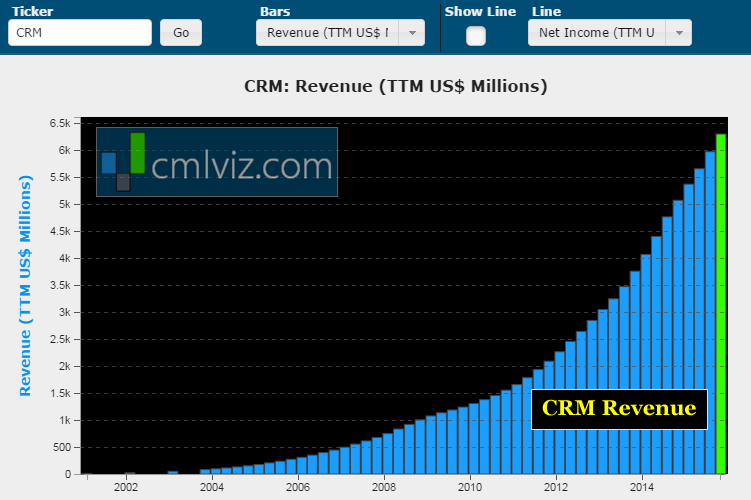
Task: Click the Show Line label
Action: (480, 11)
